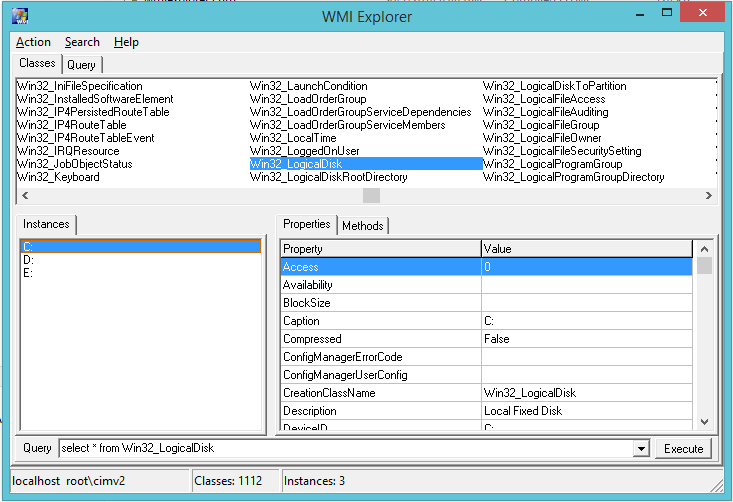Select the Win32_IRQResource class
Viewport: 733px width, 502px height.
click(x=69, y=151)
